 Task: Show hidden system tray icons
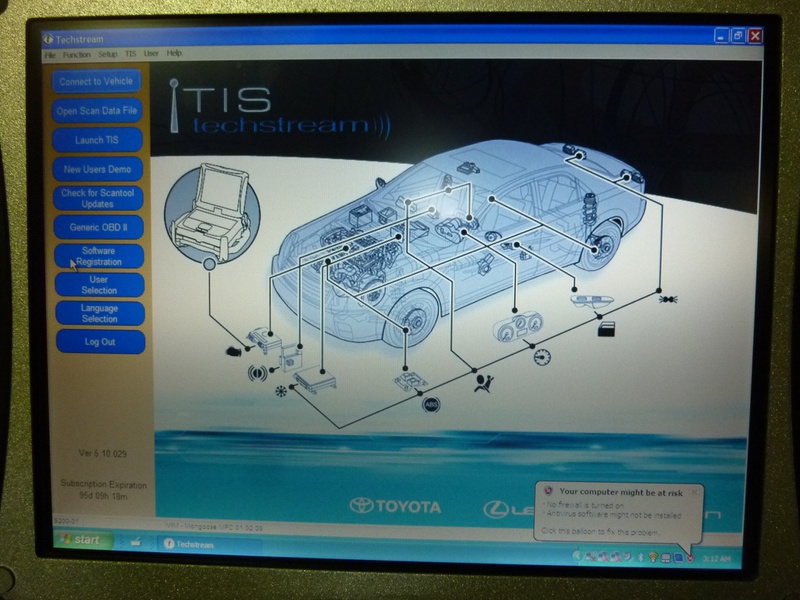pos(577,556)
